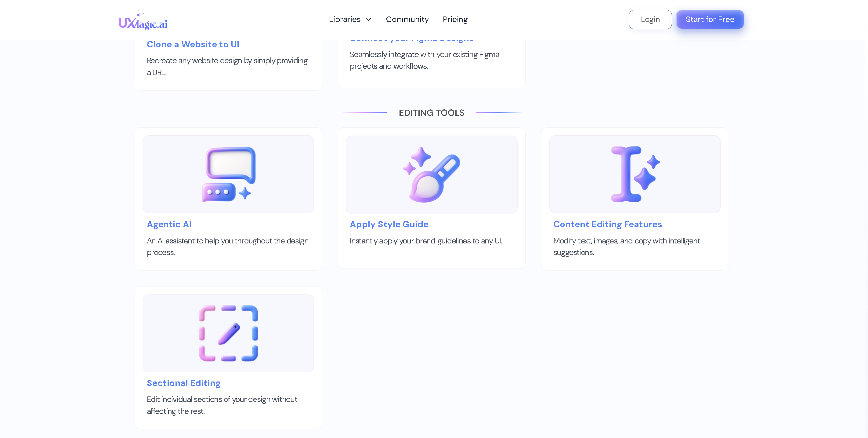
Task: Navigate to the Community page
Action: 407,19
